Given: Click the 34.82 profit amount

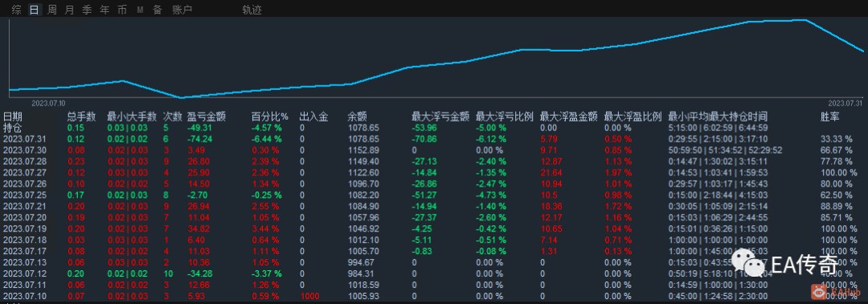Looking at the screenshot, I should coord(199,228).
